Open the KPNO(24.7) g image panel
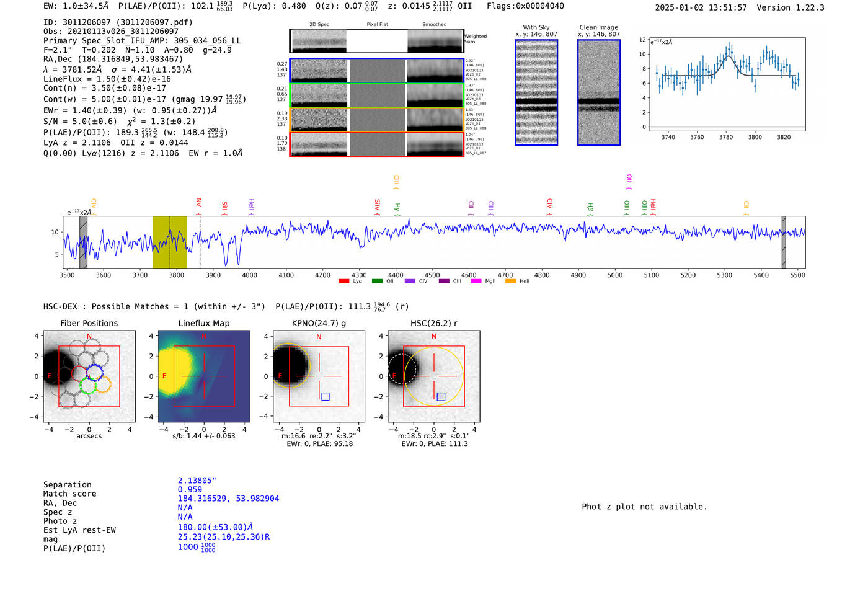 (x=319, y=376)
